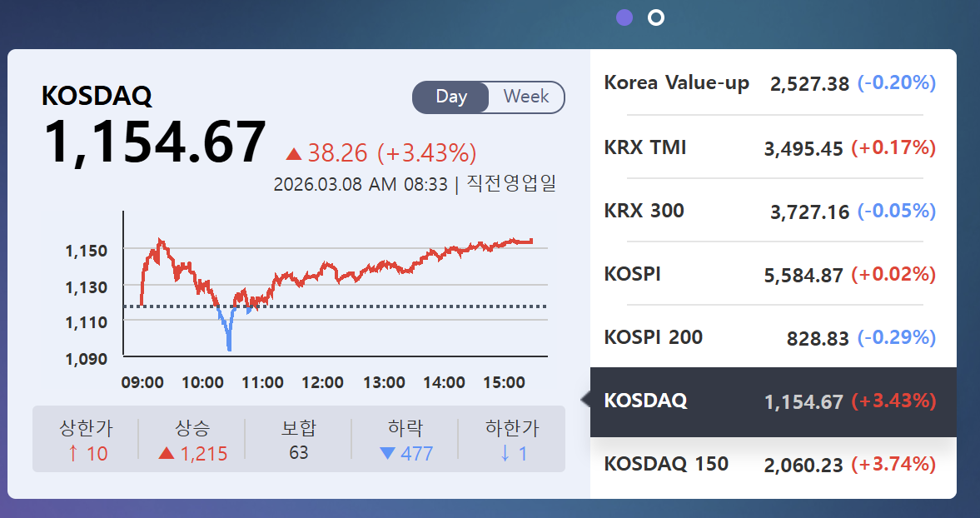
Task: Click the 14:00 time axis label
Action: pyautogui.click(x=444, y=382)
